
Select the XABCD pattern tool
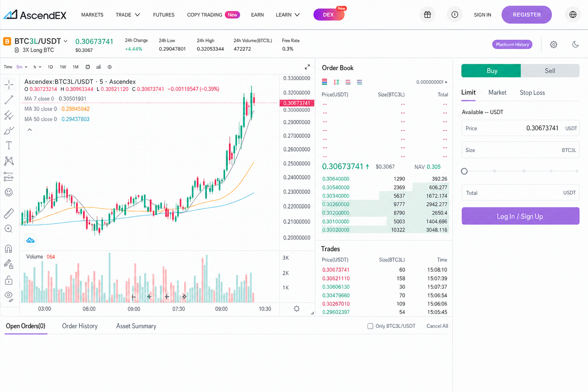(9, 161)
